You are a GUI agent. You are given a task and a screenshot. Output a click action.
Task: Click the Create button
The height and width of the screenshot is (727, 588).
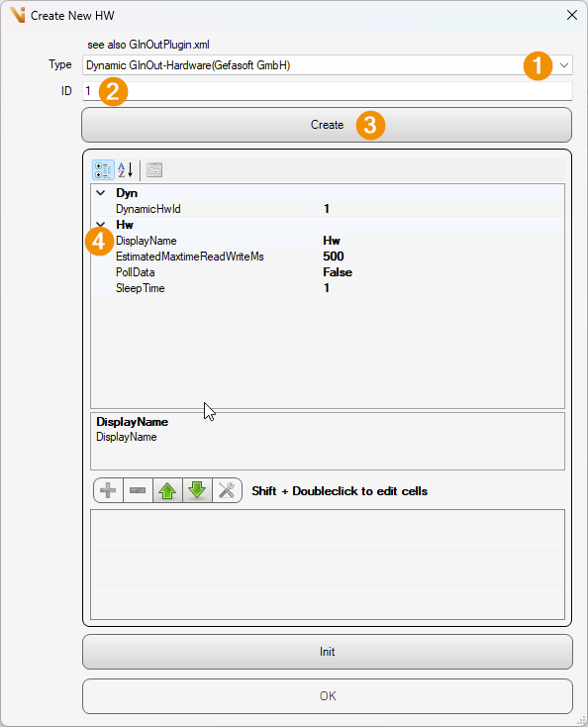pos(327,125)
